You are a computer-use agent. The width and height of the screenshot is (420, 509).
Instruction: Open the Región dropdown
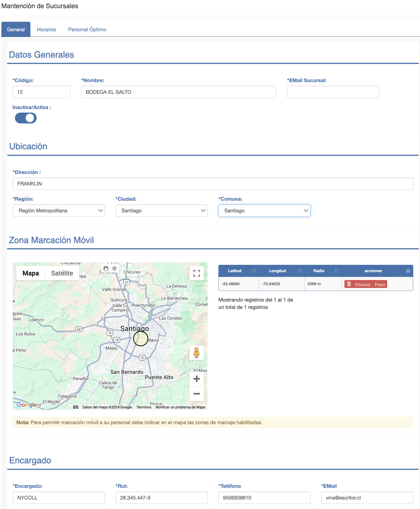[59, 211]
